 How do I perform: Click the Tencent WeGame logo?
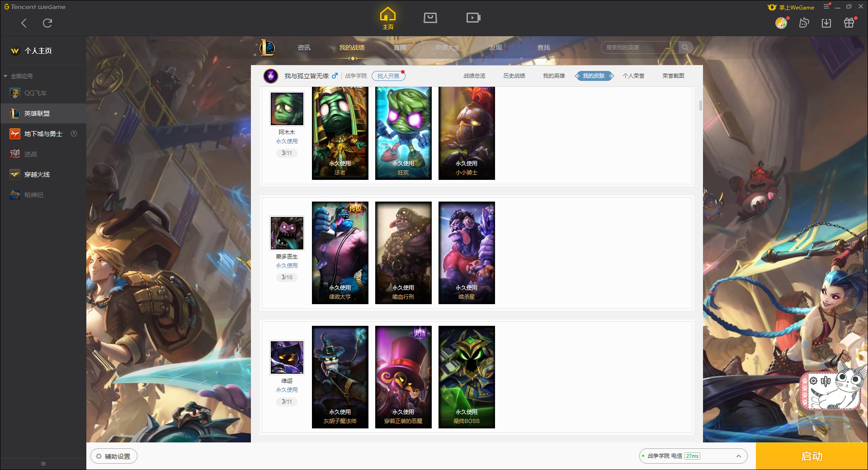(35, 7)
